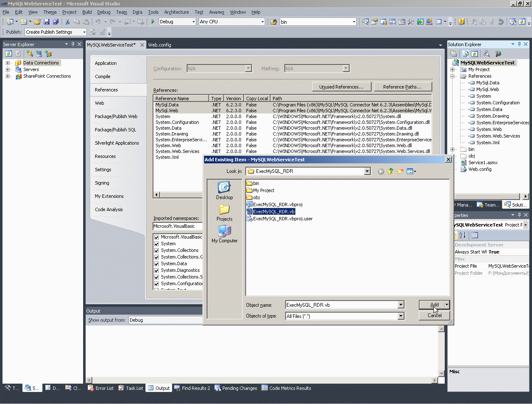Screen dimensions: 532x404
Task: Toggle the System.Data namespace checkbox
Action: (x=157, y=264)
